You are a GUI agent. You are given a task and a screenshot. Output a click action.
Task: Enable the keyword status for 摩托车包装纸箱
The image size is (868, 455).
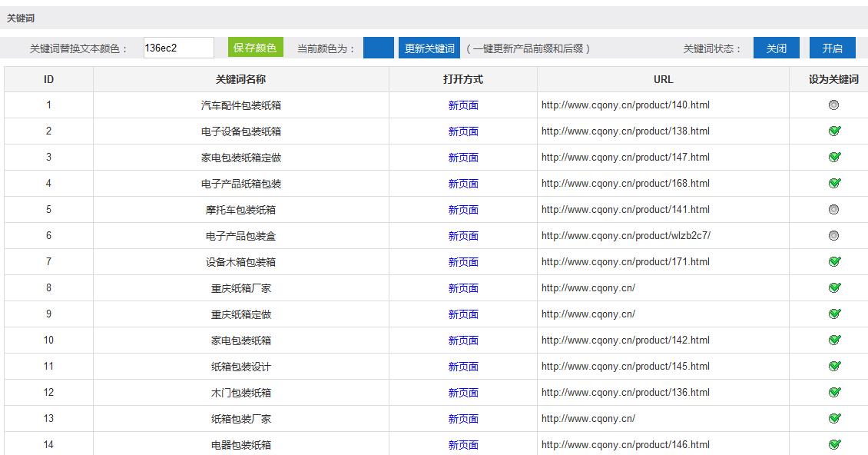click(833, 210)
